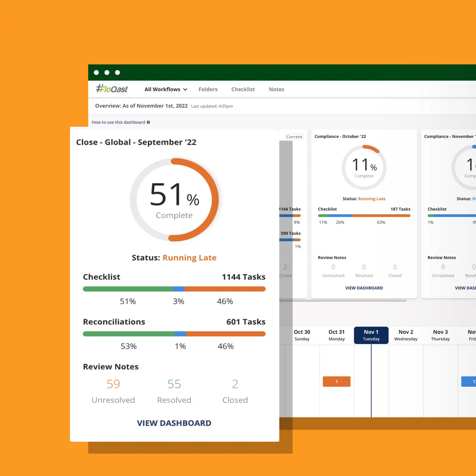Select the Oct 31 Monday column header
Screen dimensions: 476x476
(337, 335)
